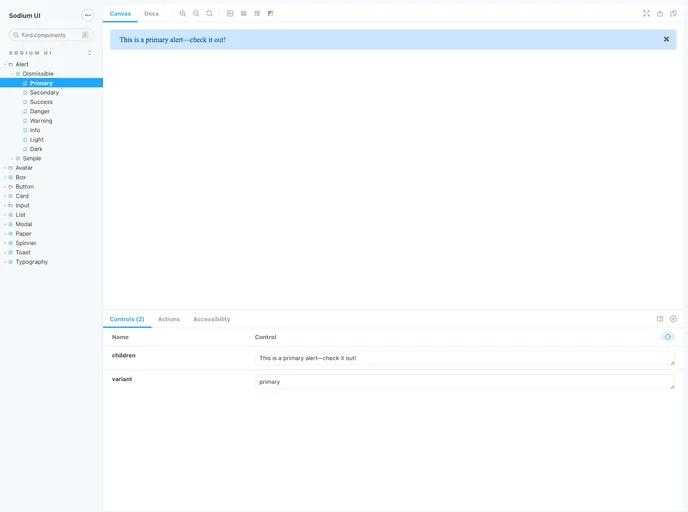This screenshot has height=512, width=688.
Task: Expand the Paper component
Action: click(23, 234)
